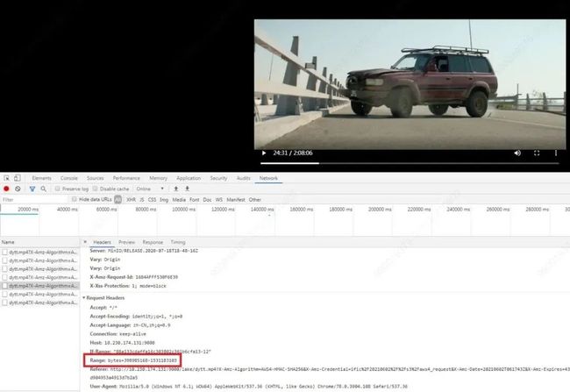This screenshot has width=570, height=392.
Task: Switch to the Response details tab
Action: tap(153, 242)
